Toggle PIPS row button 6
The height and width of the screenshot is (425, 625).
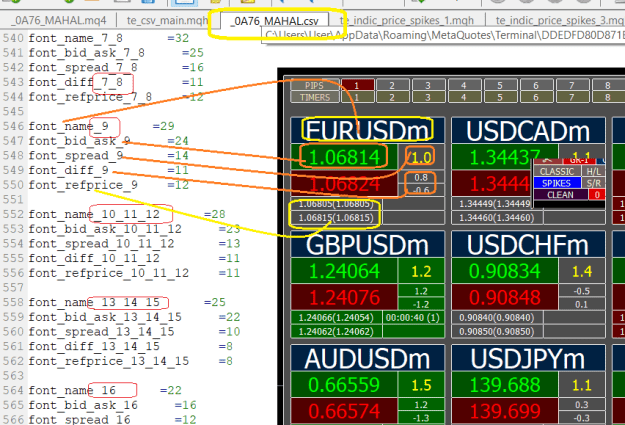tap(536, 85)
